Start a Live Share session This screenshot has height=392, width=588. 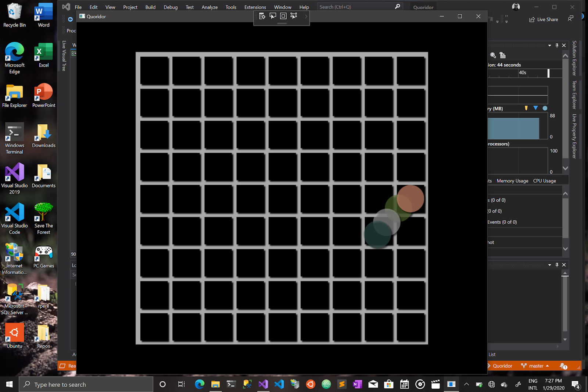[x=544, y=19]
